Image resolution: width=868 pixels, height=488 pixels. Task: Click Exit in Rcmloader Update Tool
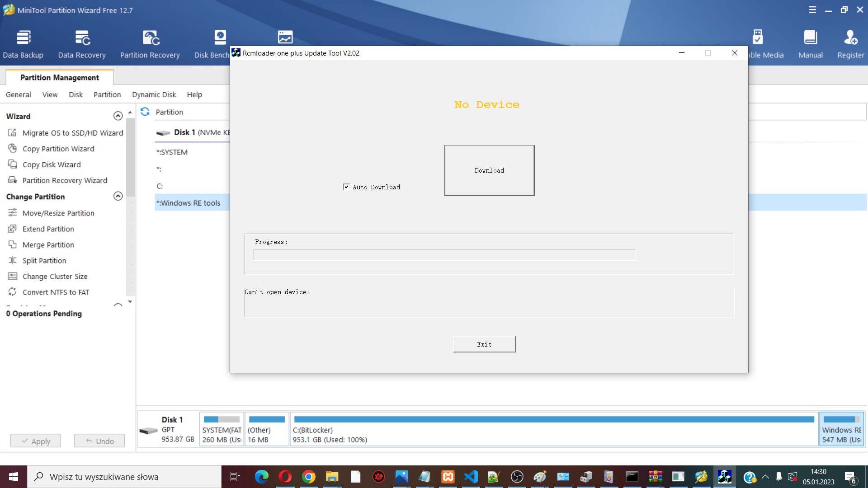(484, 344)
